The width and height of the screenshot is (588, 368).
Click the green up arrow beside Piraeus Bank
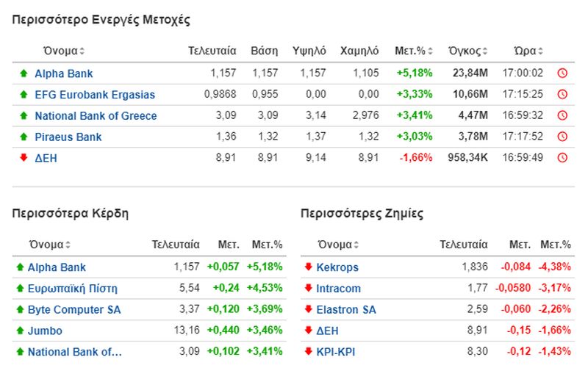point(24,137)
